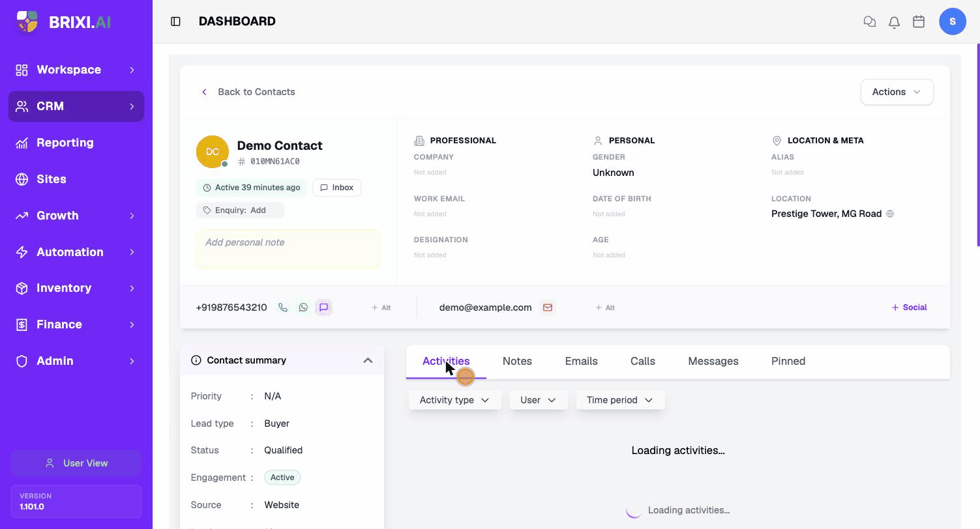Click the Automation lightning icon

coord(22,252)
